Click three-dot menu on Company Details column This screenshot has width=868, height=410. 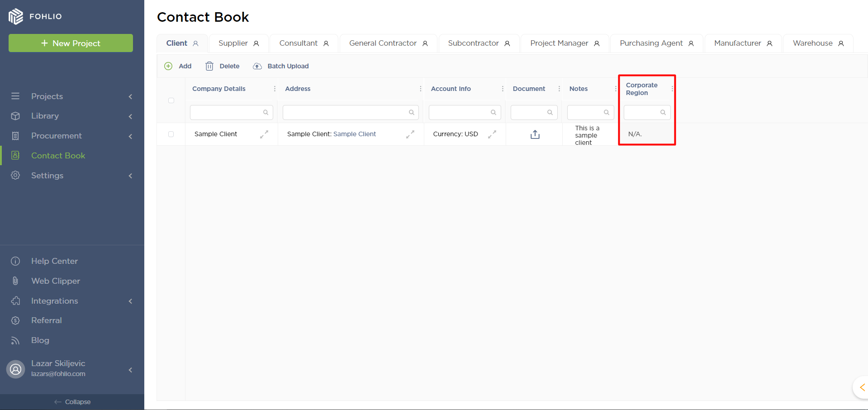[x=275, y=89]
